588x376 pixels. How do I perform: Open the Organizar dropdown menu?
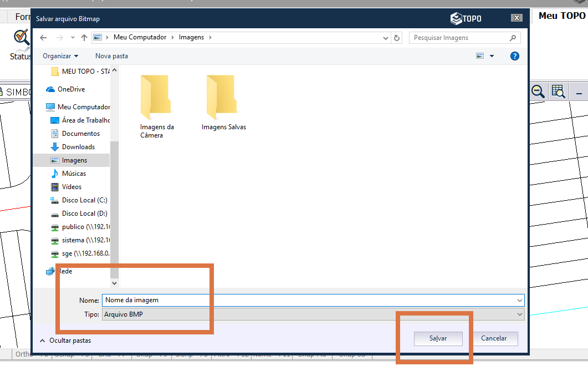pos(60,56)
